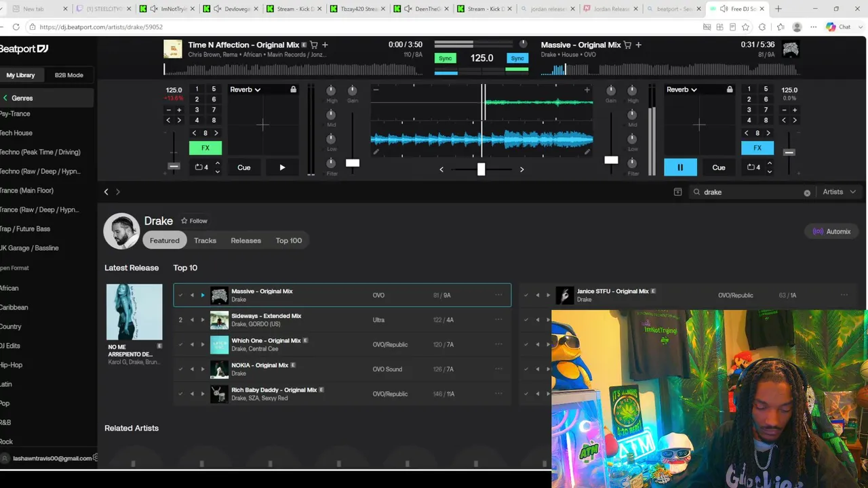Image resolution: width=868 pixels, height=488 pixels.
Task: Go back to Genres list header
Action: [46, 98]
